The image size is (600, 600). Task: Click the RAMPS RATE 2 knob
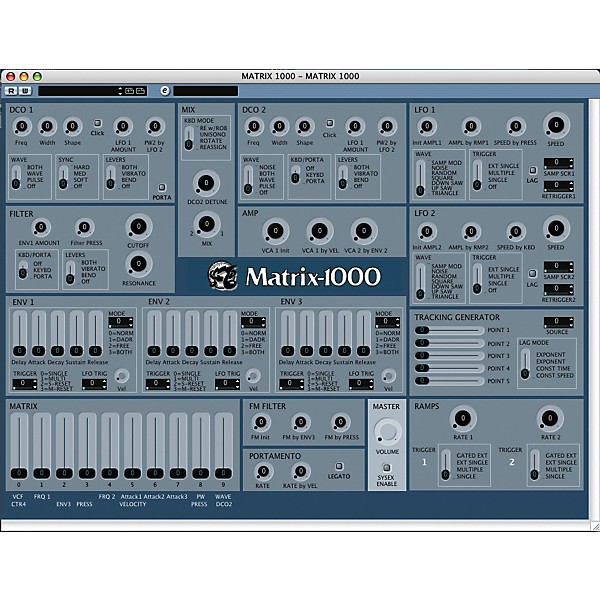(x=550, y=419)
